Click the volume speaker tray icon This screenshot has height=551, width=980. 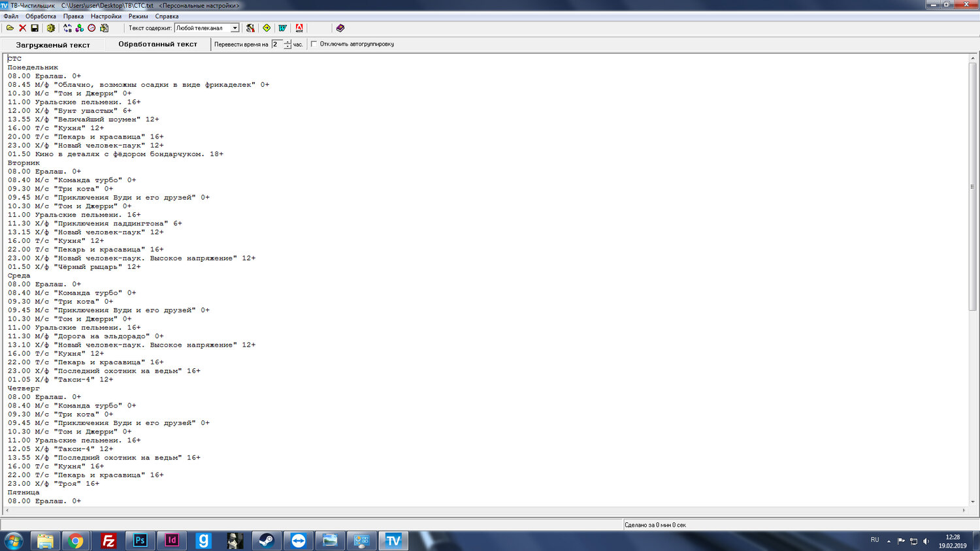(926, 541)
